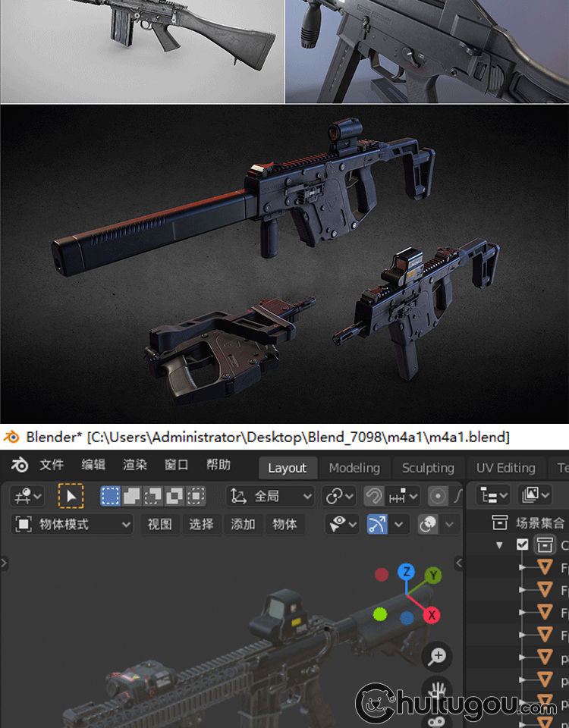The width and height of the screenshot is (569, 728).
Task: Choose the subtract selection mode icon
Action: pos(152,496)
